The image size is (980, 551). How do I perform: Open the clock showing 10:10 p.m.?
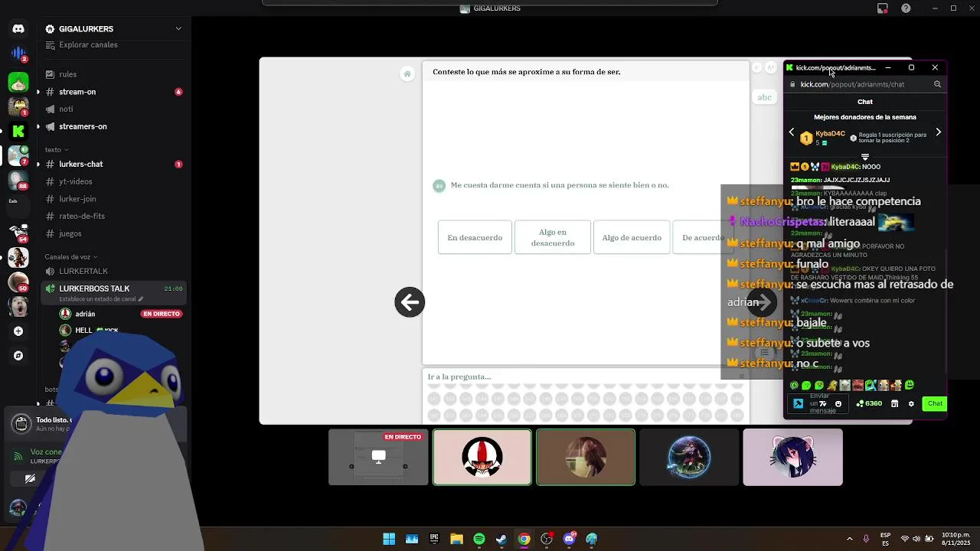[x=955, y=539]
